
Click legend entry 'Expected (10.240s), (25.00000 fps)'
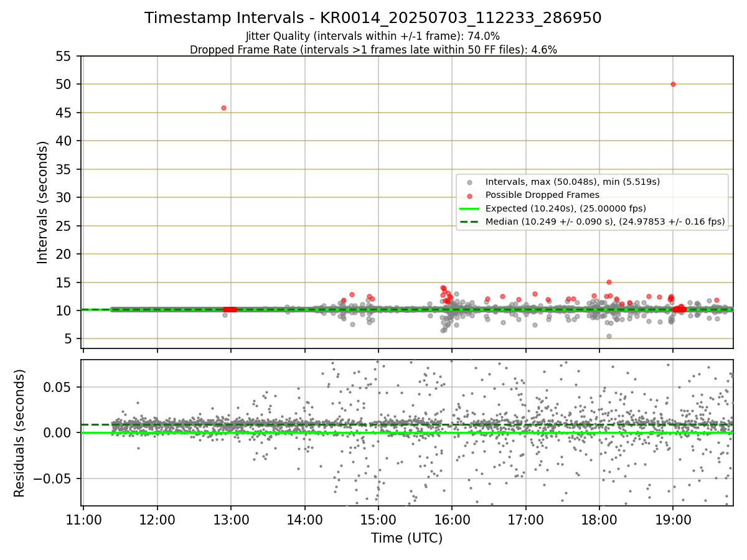565,208
